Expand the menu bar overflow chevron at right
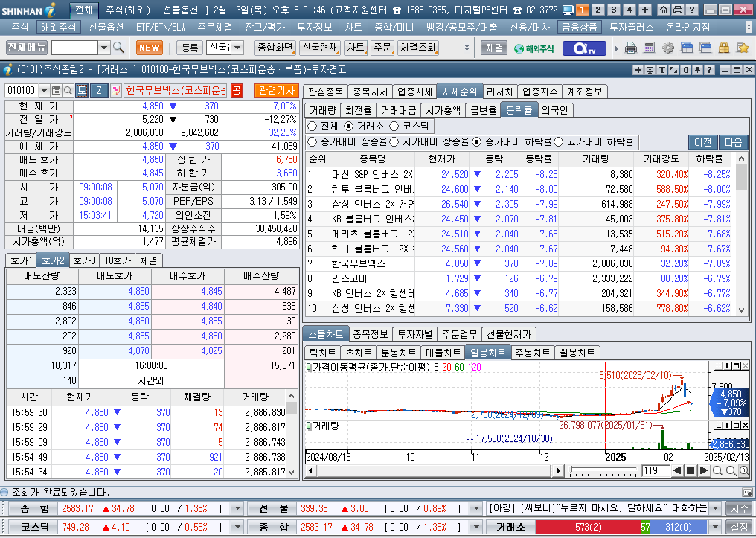The image size is (756, 538). click(749, 27)
